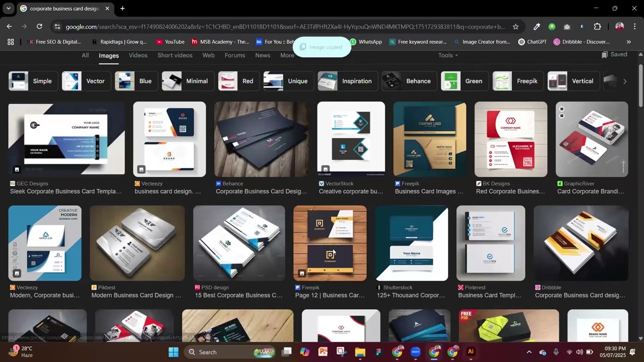Viewport: 644px width, 362px height.
Task: Bookmark this page with the star icon
Action: point(516,27)
